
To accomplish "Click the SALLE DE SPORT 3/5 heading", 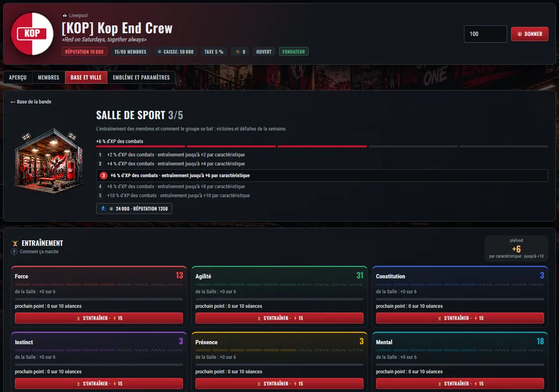I will [139, 115].
